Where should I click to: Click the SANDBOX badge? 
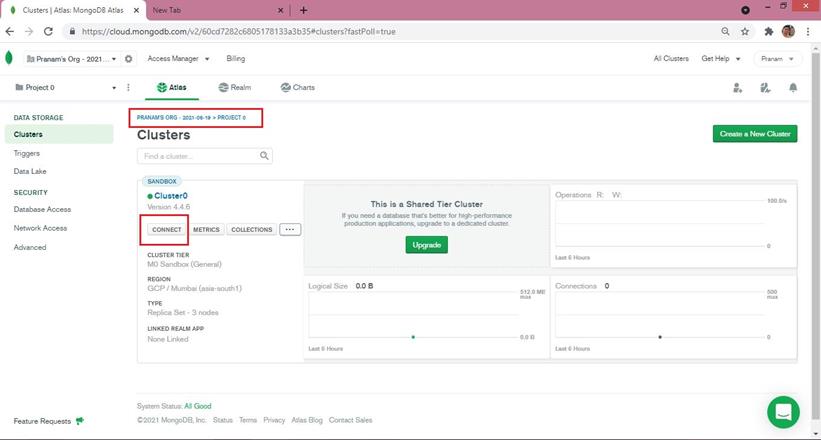tap(162, 181)
